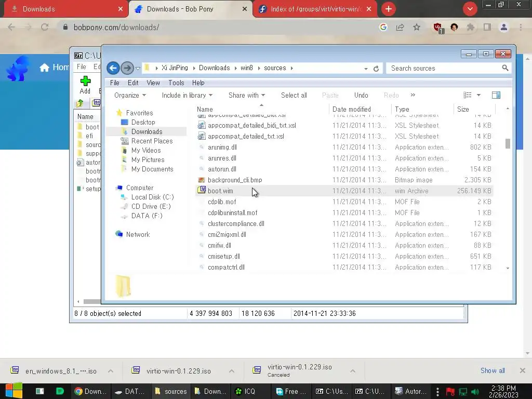Screen dimensions: 532x399
Task: Open the Edit menu in Explorer
Action: coord(133,83)
